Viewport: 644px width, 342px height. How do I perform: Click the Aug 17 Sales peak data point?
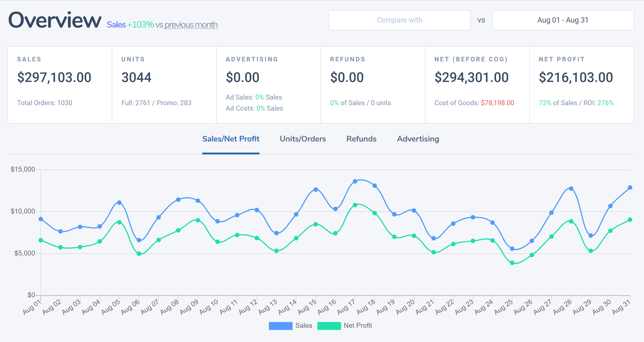pyautogui.click(x=355, y=181)
